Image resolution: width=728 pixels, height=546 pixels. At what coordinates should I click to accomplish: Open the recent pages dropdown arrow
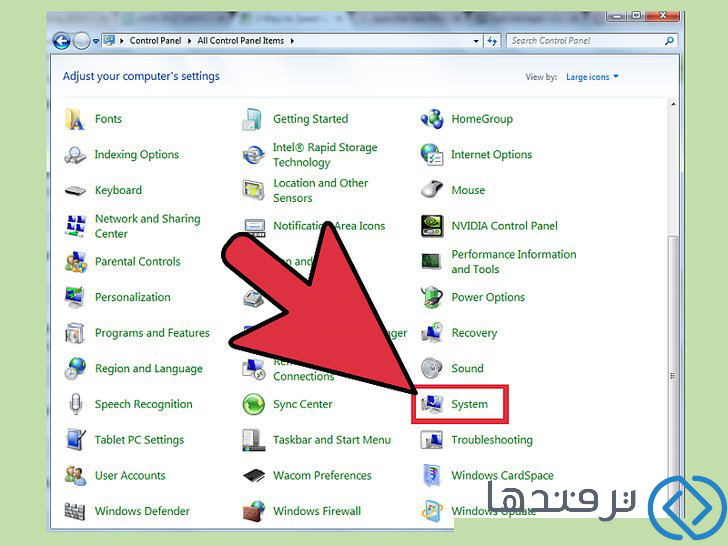[96, 41]
